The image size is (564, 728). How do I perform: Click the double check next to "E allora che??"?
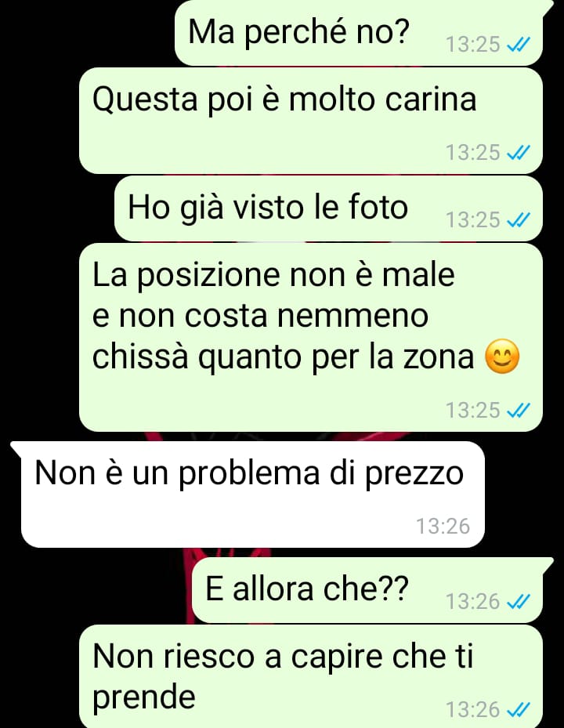click(x=518, y=602)
